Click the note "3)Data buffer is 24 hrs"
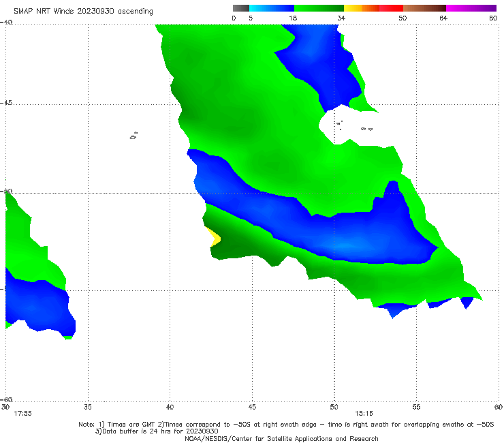This screenshot has height=443, width=504. pyautogui.click(x=157, y=431)
